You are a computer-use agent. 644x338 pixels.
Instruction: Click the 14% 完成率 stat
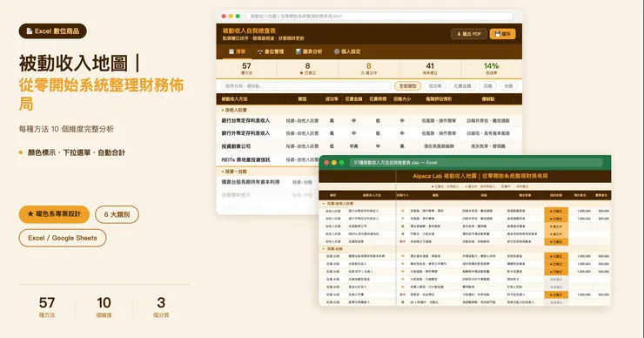pos(491,68)
